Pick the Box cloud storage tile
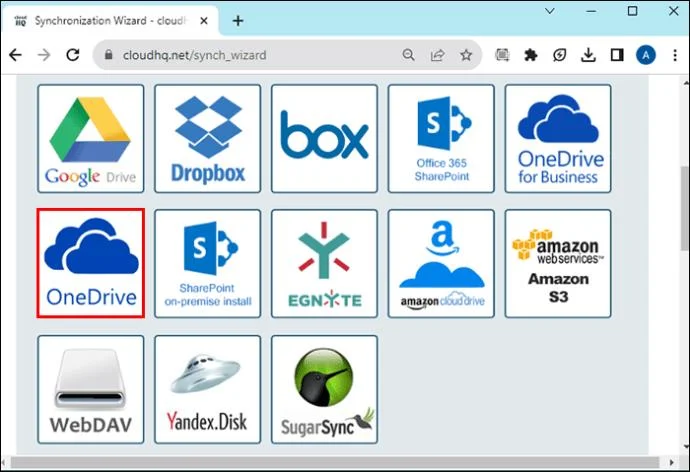This screenshot has height=472, width=690. (x=324, y=139)
